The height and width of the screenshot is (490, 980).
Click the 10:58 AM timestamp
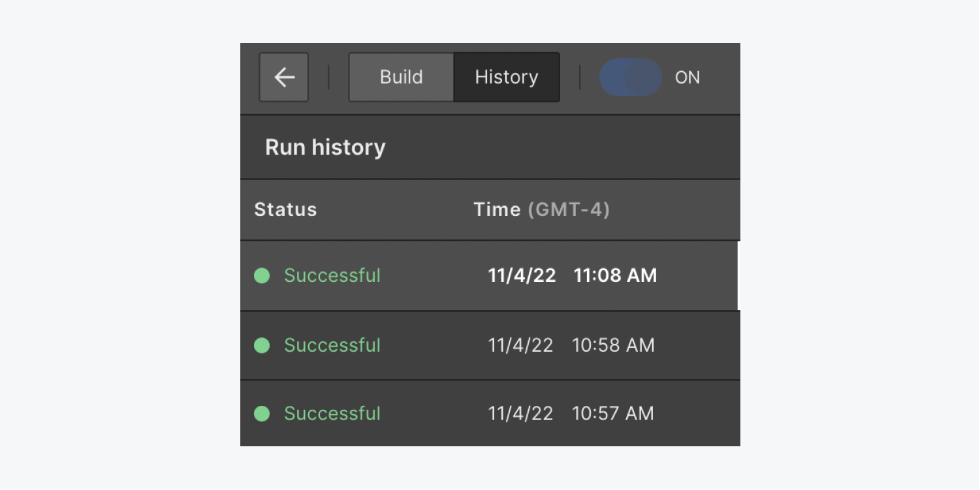point(613,345)
